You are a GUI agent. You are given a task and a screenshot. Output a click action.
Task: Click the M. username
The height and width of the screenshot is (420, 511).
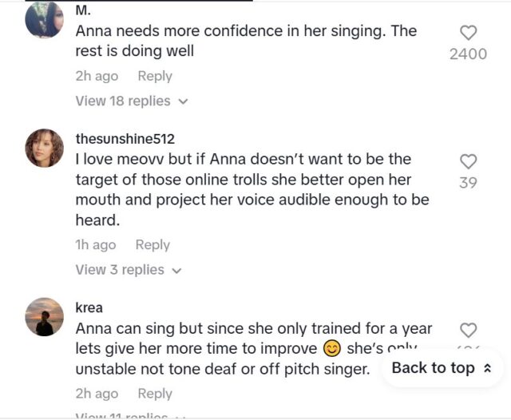pyautogui.click(x=83, y=10)
